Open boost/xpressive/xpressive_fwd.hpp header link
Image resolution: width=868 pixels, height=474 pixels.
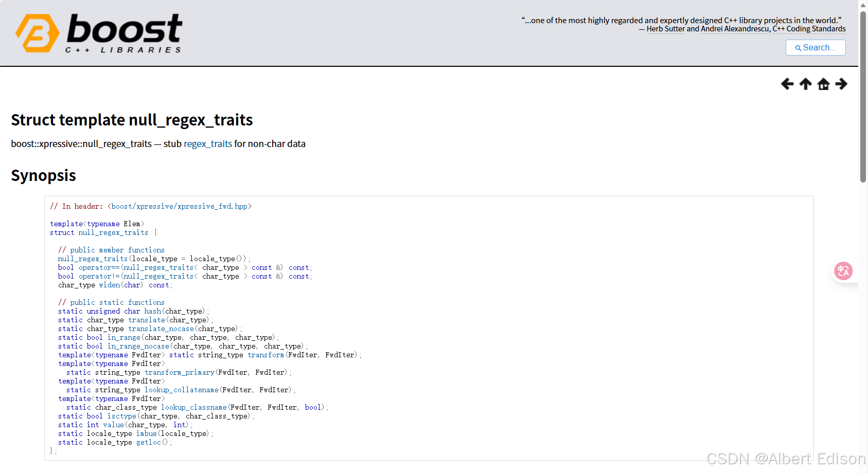pyautogui.click(x=180, y=206)
